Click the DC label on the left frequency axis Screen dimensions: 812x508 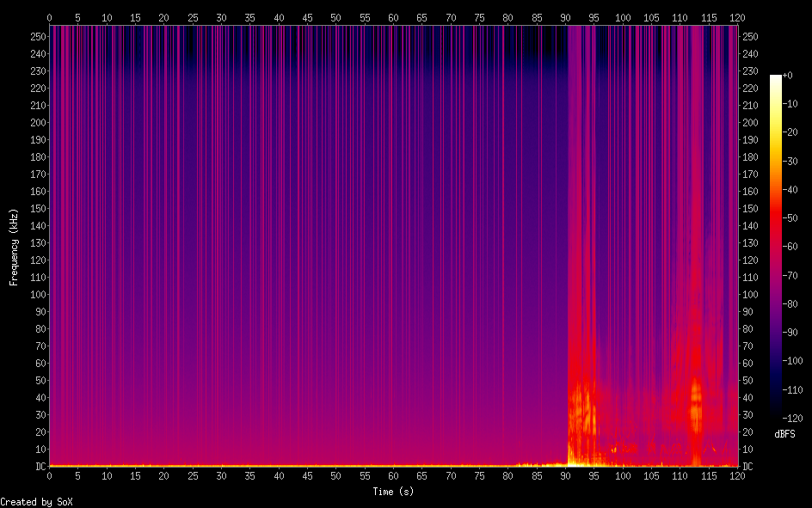point(38,467)
